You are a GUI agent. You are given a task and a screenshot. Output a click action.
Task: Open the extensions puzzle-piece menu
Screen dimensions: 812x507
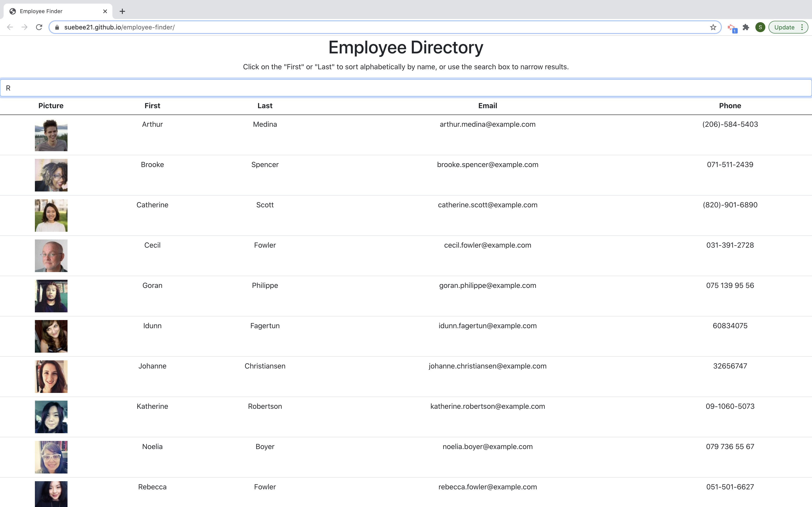click(x=746, y=27)
